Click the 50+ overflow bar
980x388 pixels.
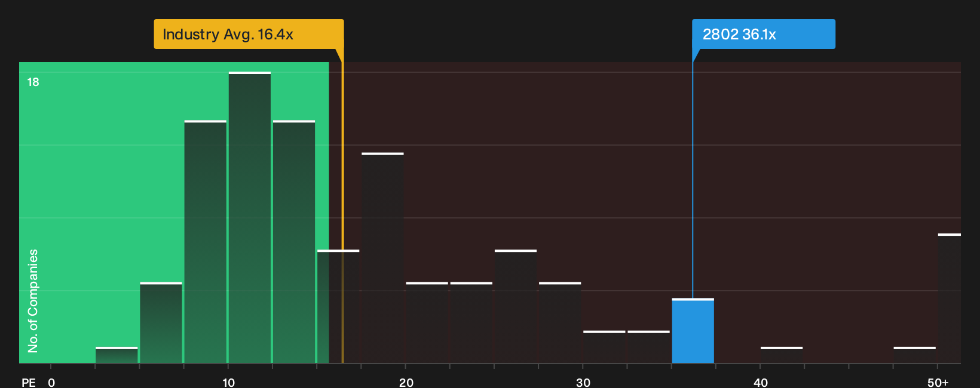tap(950, 298)
